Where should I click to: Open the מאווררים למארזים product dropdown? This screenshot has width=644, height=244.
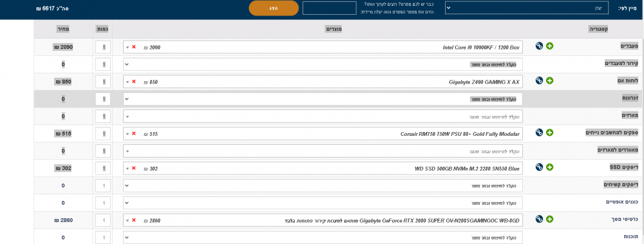323,151
